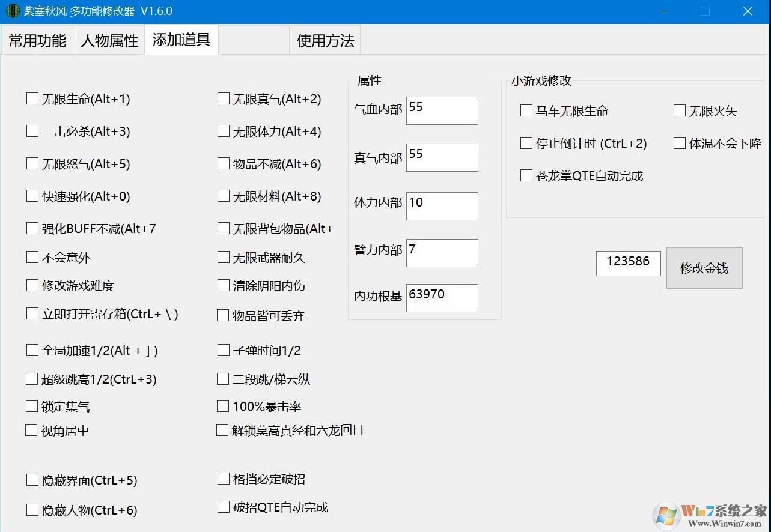Toggle 破招QTE自动完成

tap(223, 507)
